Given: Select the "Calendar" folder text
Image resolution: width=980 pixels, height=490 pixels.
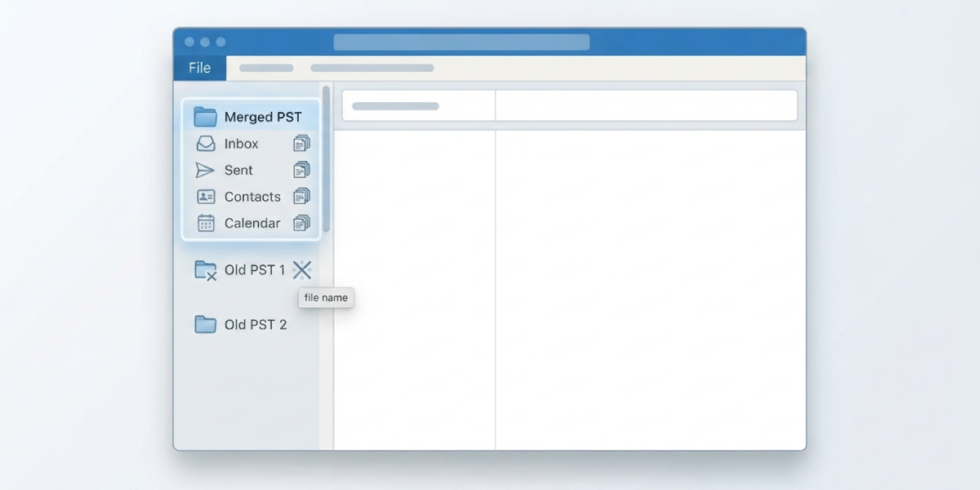Looking at the screenshot, I should pyautogui.click(x=252, y=223).
